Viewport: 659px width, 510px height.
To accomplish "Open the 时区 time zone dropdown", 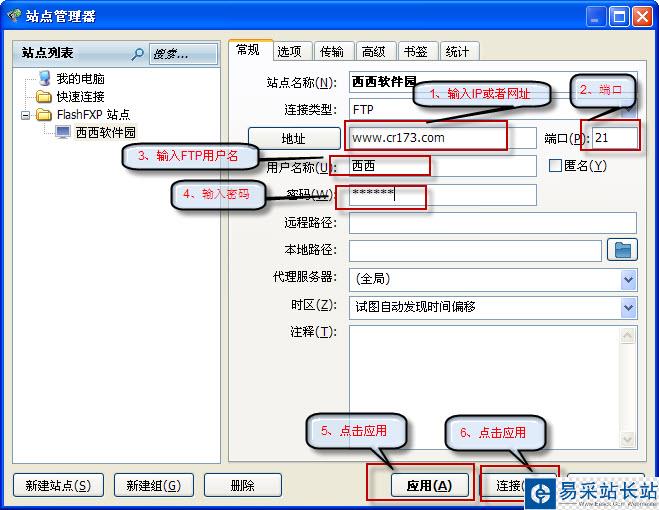I will (x=628, y=307).
